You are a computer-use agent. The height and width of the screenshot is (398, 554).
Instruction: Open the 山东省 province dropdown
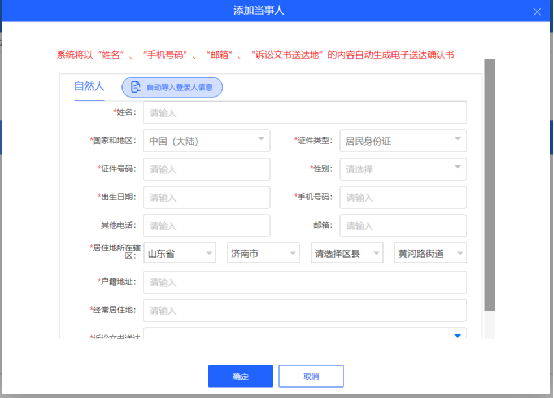pyautogui.click(x=179, y=253)
